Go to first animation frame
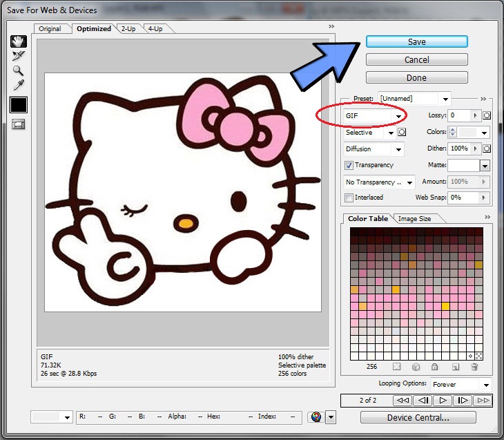 click(403, 401)
